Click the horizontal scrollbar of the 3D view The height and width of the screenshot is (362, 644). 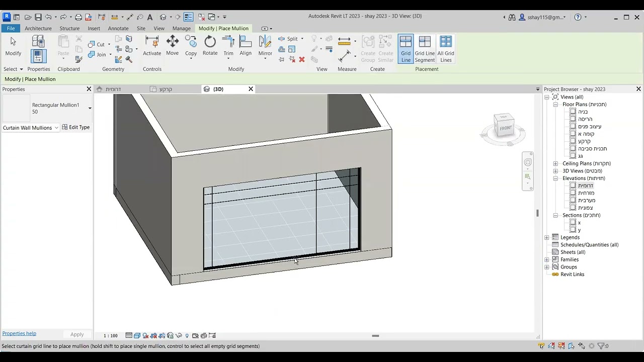pyautogui.click(x=375, y=336)
